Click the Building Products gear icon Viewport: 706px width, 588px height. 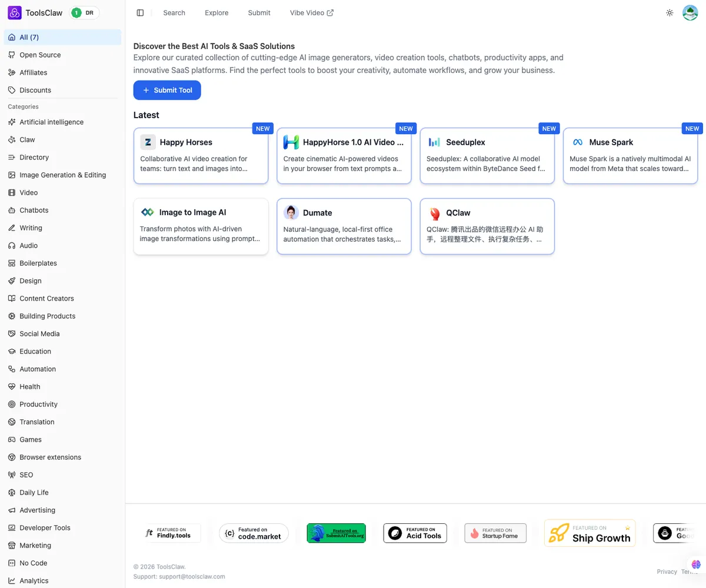point(12,316)
